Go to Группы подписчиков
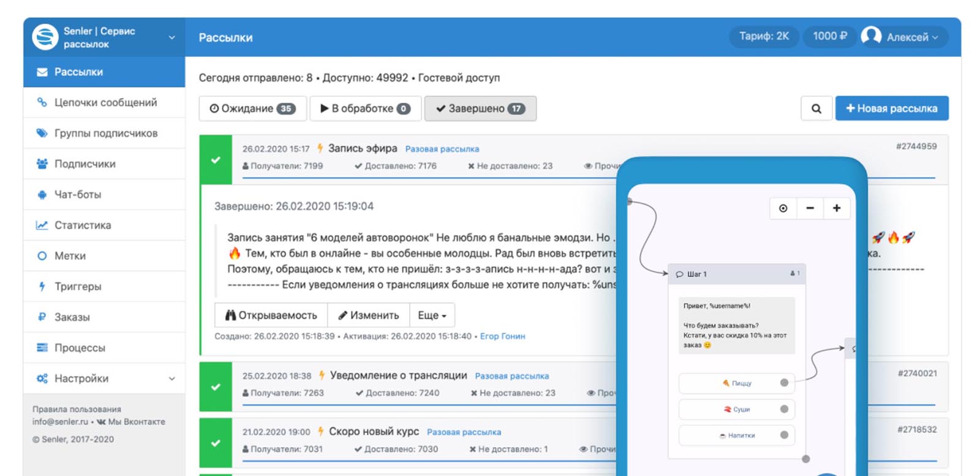This screenshot has width=980, height=476. [104, 133]
